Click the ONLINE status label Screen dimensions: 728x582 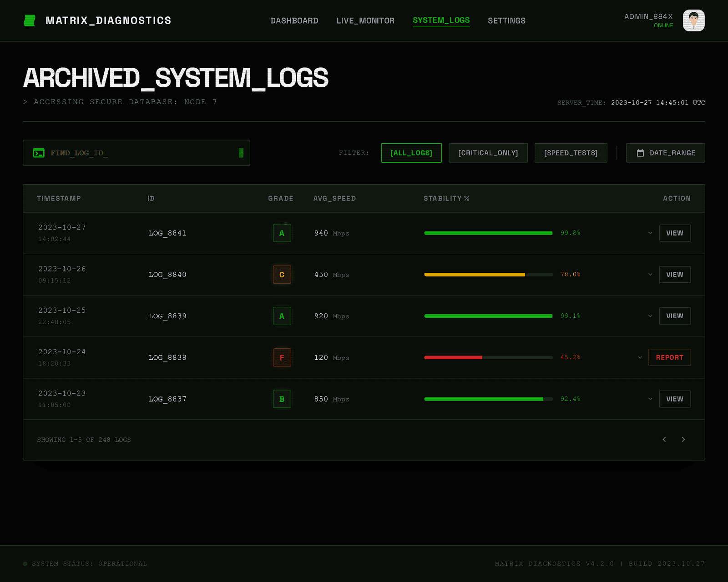(663, 25)
